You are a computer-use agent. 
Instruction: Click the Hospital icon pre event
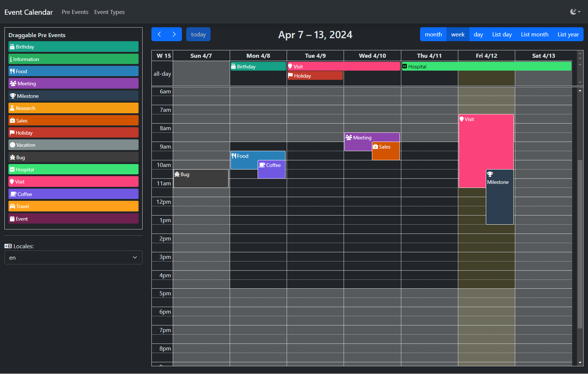[12, 170]
